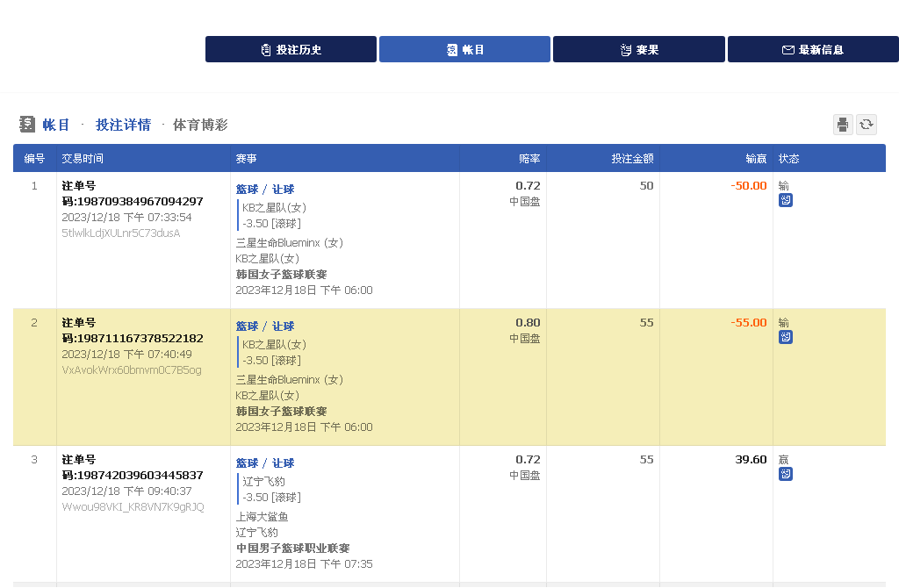899x588 pixels.
Task: Click timestamp 2023/12/18 下午 07:40:49
Action: [126, 355]
